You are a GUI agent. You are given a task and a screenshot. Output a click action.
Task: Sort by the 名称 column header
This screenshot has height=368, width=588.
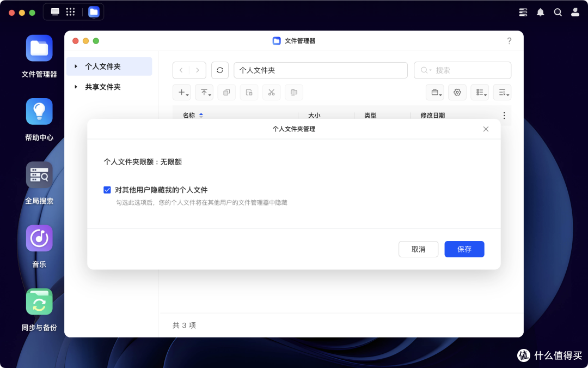(188, 115)
